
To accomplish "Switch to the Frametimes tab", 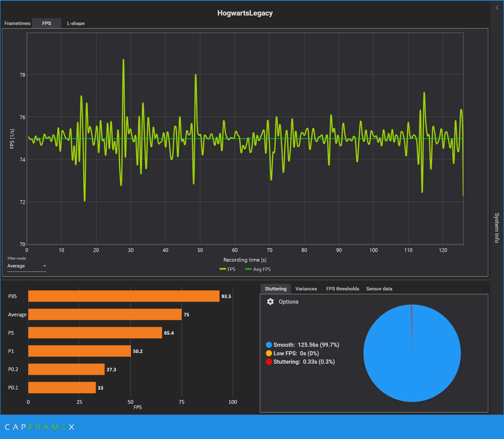I will (x=17, y=23).
